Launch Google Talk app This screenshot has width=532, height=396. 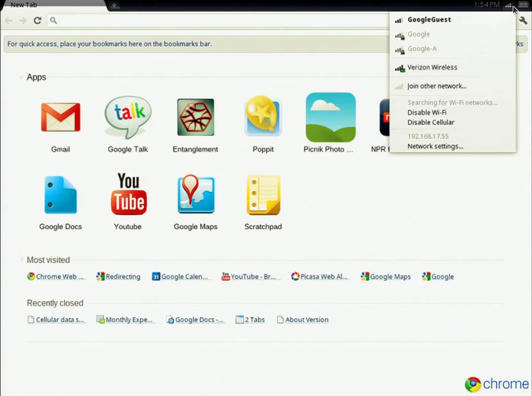pos(128,118)
